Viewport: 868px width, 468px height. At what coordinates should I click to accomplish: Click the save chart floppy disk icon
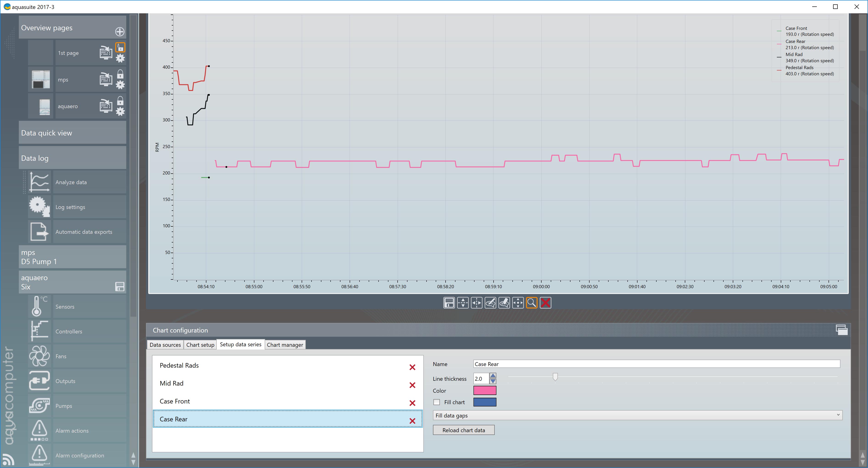tap(449, 303)
